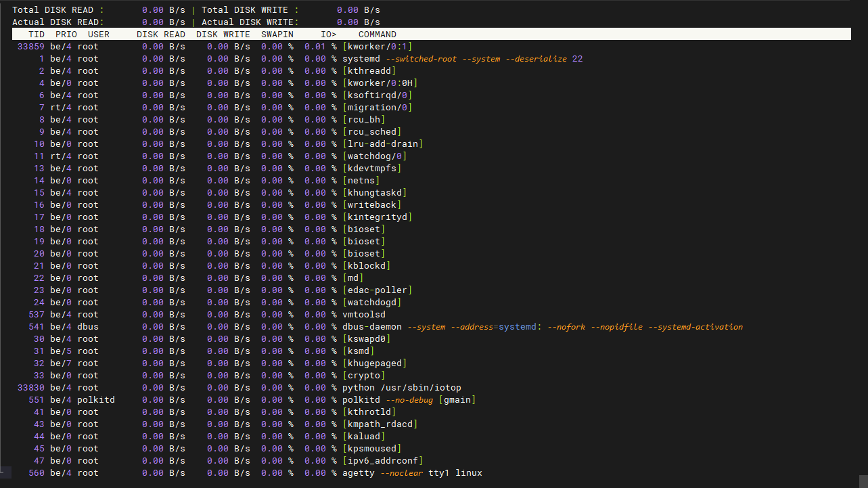Click TID 33830 of the iotop process

pyautogui.click(x=31, y=388)
